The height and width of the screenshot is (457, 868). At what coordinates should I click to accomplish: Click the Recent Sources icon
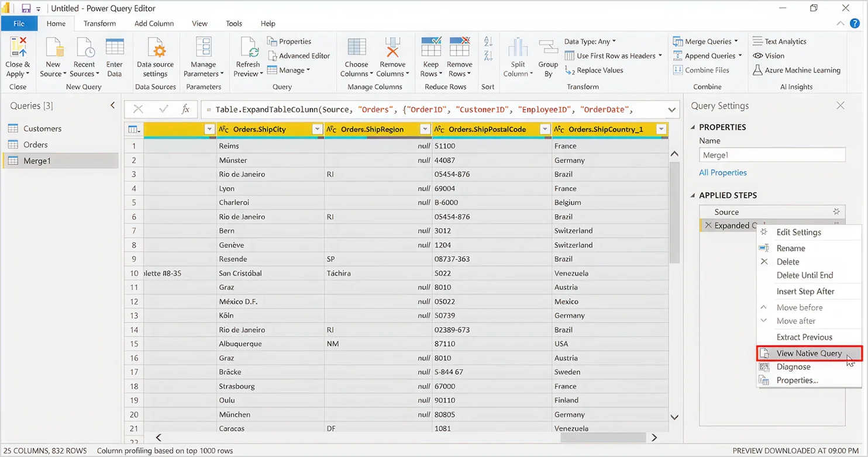pos(84,47)
